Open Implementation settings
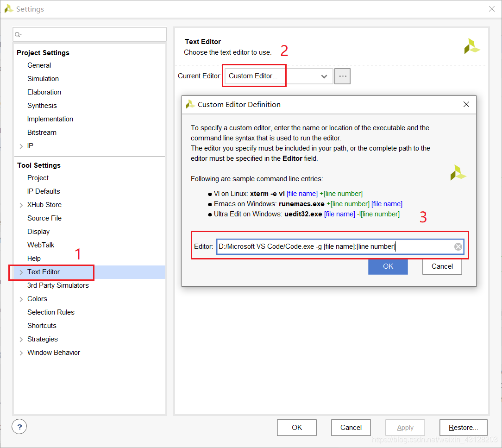The height and width of the screenshot is (448, 502). click(50, 119)
